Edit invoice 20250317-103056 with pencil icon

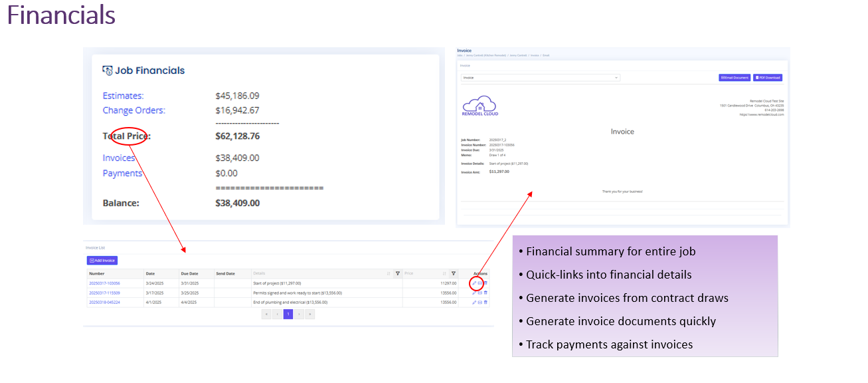coord(474,283)
